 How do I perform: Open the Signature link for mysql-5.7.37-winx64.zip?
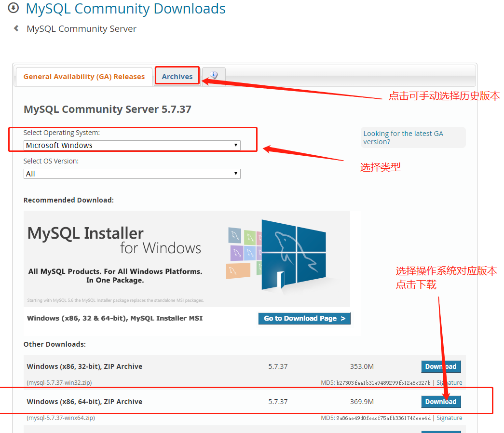(x=449, y=418)
